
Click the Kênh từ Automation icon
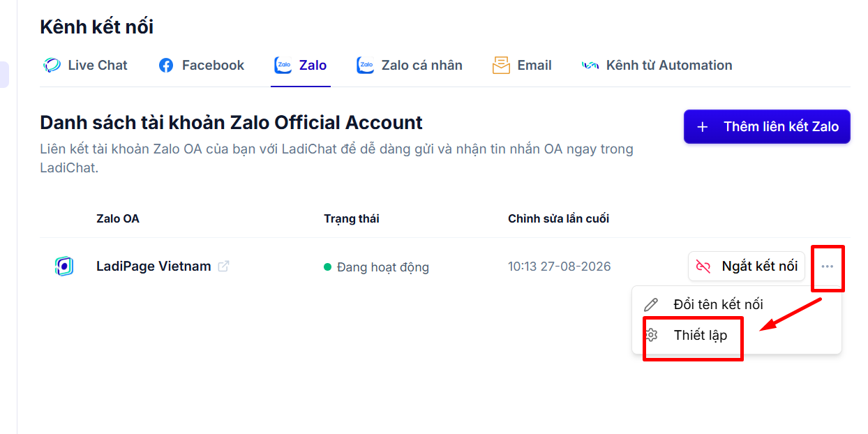pyautogui.click(x=590, y=66)
